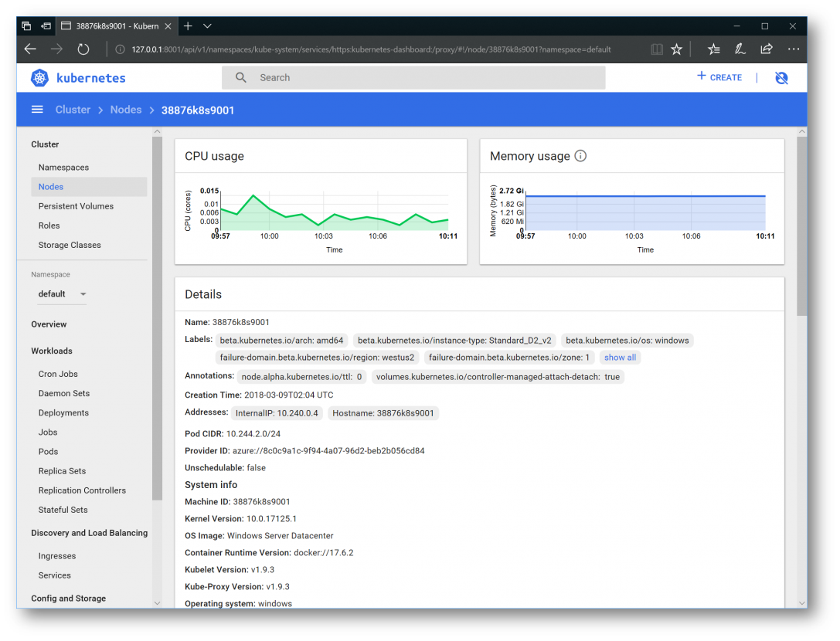This screenshot has height=641, width=840.
Task: Select Pods in the sidebar
Action: pyautogui.click(x=48, y=452)
